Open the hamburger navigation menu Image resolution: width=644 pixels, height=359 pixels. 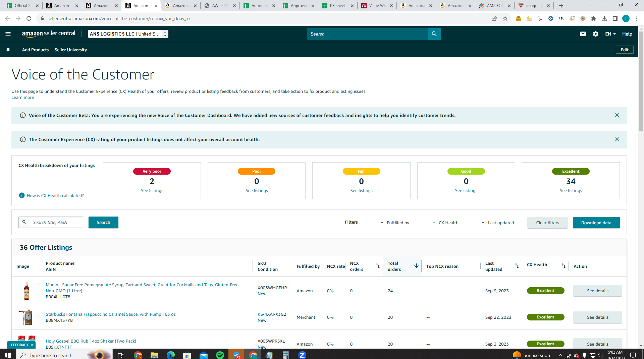coord(8,34)
